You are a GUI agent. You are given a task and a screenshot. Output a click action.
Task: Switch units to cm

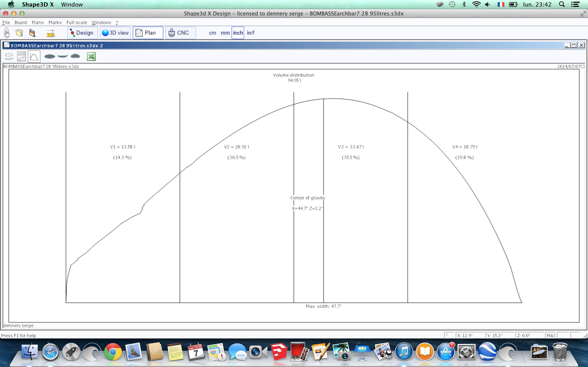[x=212, y=33]
